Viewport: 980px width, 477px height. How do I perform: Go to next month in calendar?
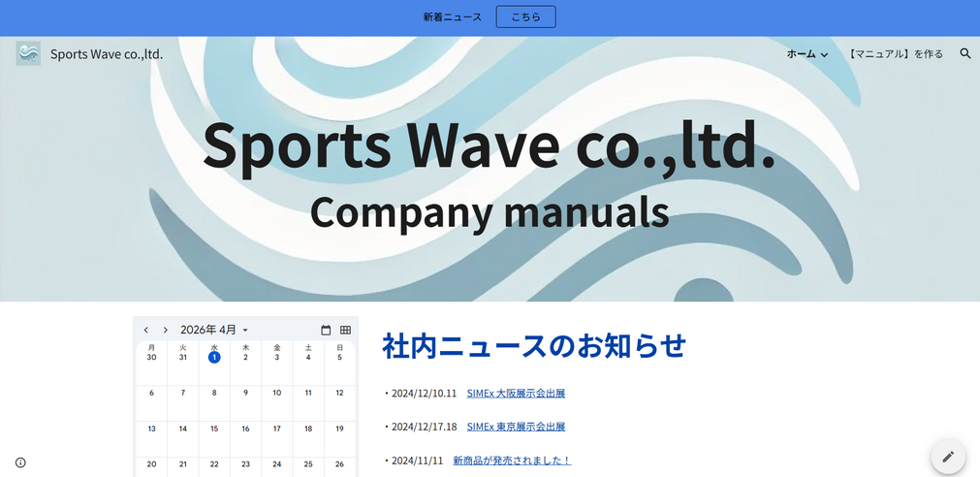(x=166, y=331)
